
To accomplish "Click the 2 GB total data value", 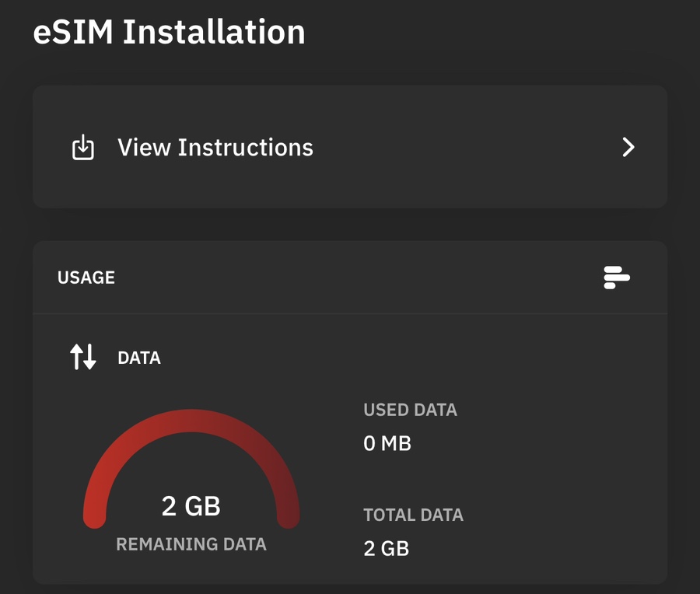I will pyautogui.click(x=386, y=548).
